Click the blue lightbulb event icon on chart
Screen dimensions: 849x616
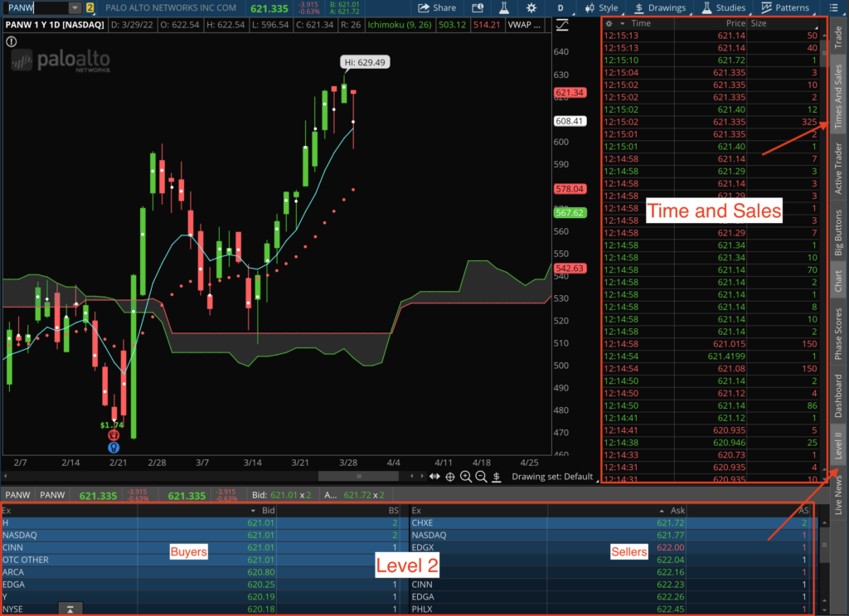click(x=113, y=448)
